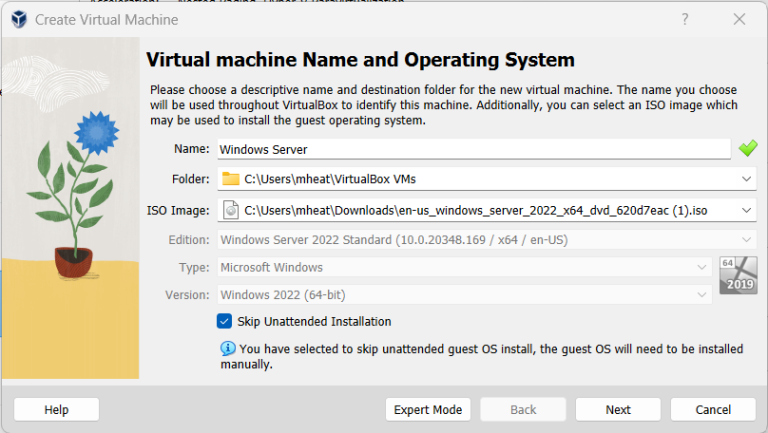Click the Name field containing Windows Server

tap(474, 149)
